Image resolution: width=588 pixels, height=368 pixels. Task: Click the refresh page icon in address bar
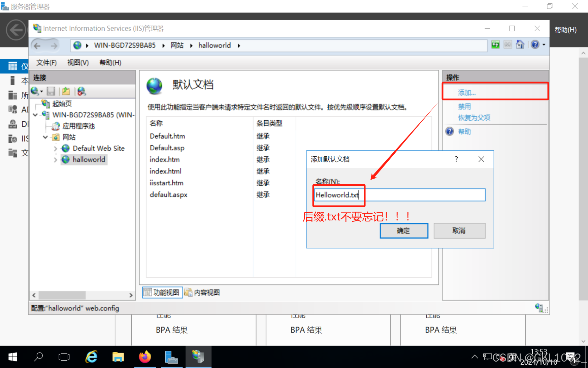495,44
